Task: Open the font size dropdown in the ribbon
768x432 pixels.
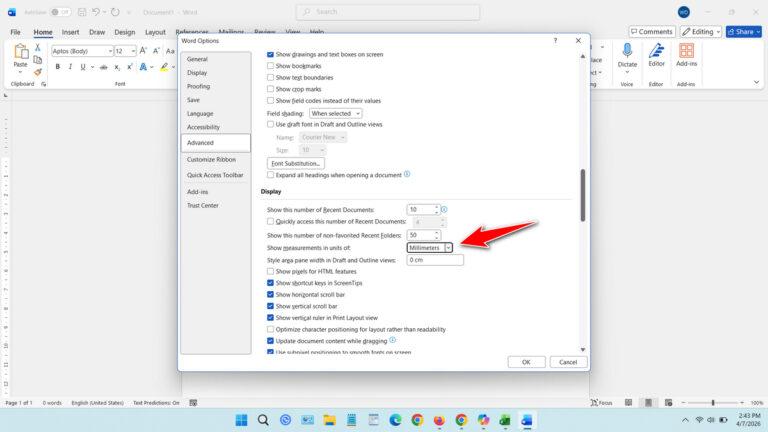Action: pos(132,51)
